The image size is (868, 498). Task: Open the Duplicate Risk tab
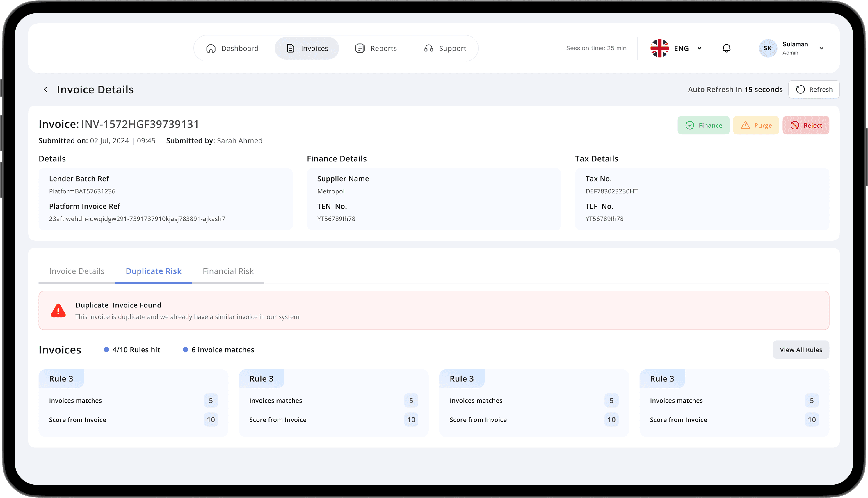click(x=154, y=271)
